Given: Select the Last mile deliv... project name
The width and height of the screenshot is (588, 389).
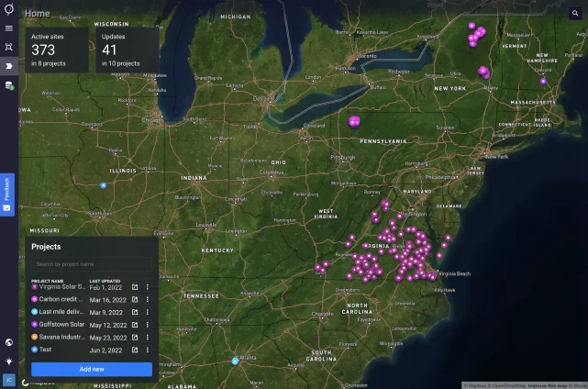Looking at the screenshot, I should coord(61,312).
